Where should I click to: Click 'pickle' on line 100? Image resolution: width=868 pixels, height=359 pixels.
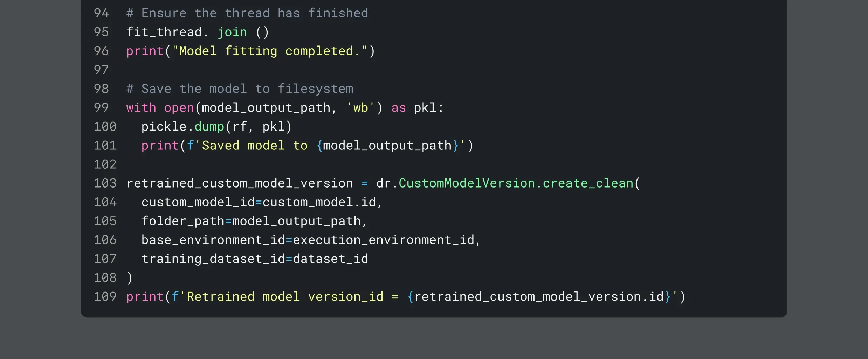164,127
